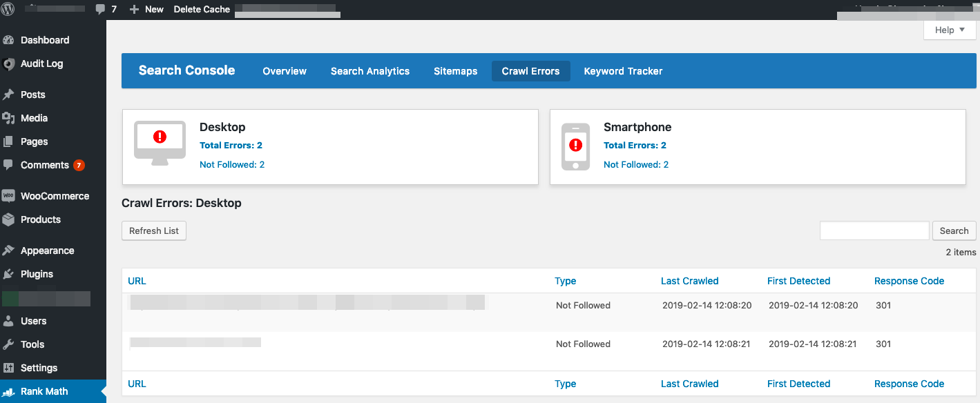Click the Tools wrench icon

click(x=9, y=344)
